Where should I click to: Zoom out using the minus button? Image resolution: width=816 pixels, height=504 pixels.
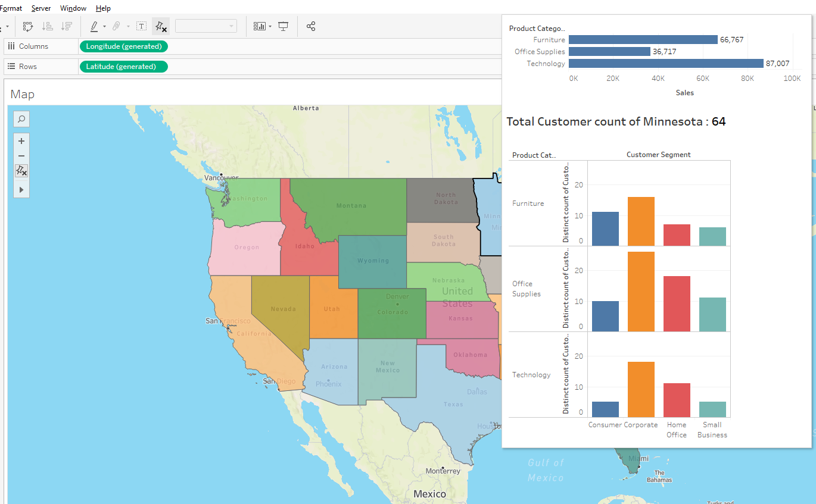click(x=21, y=156)
